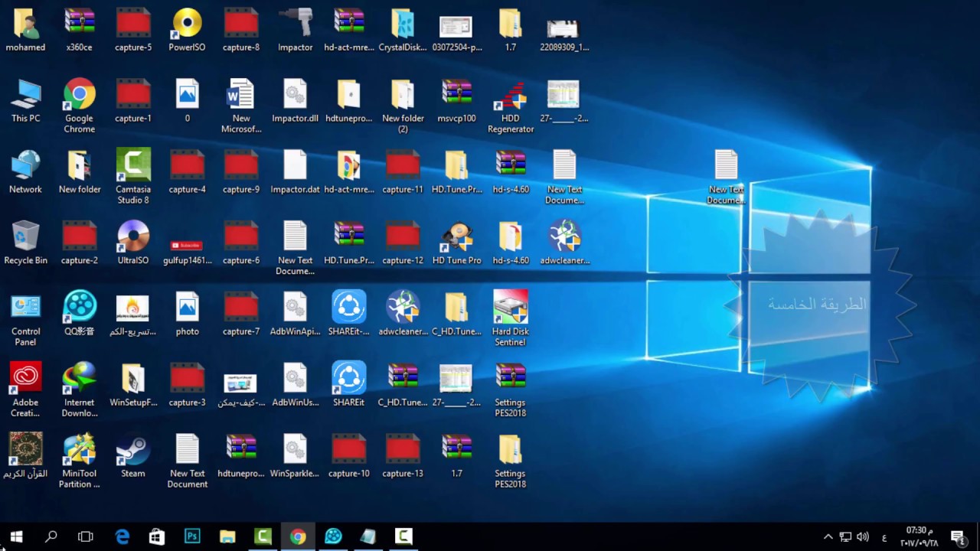980x551 pixels.
Task: Open the taskbar clock and calendar
Action: point(920,536)
